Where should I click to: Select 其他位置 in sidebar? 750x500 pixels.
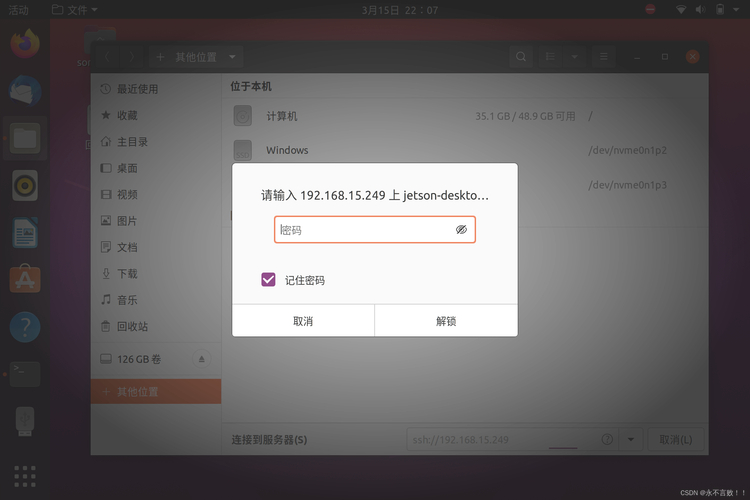(156, 392)
